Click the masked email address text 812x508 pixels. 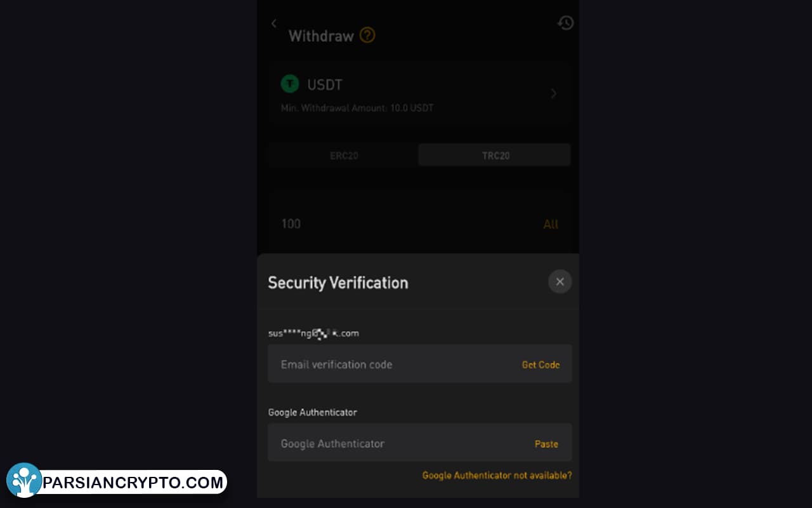[313, 333]
